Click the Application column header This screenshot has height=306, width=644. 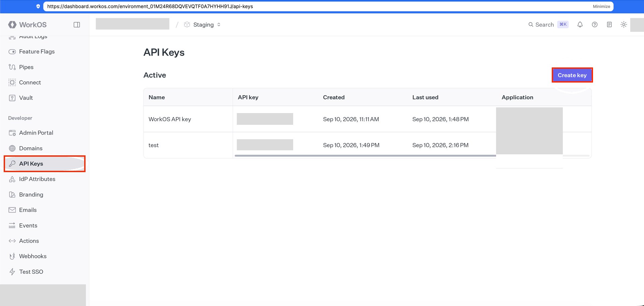517,97
